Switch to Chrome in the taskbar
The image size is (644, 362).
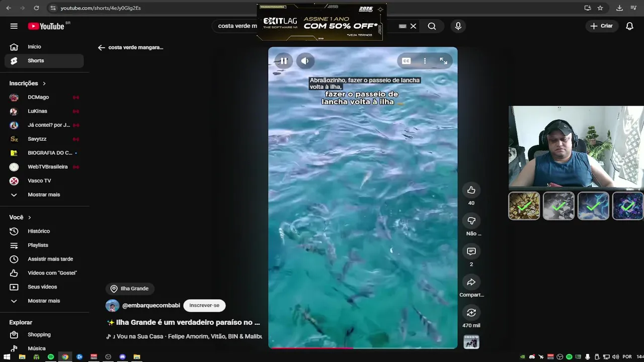65,357
